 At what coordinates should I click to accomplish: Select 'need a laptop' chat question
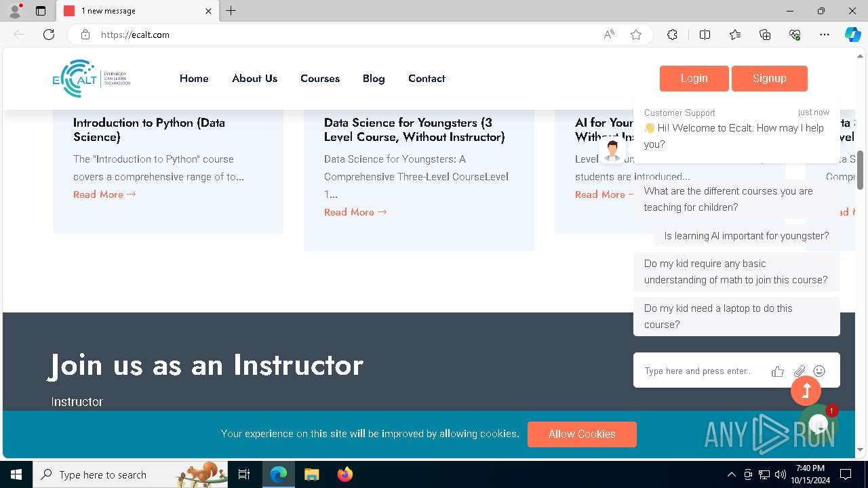[x=736, y=317]
